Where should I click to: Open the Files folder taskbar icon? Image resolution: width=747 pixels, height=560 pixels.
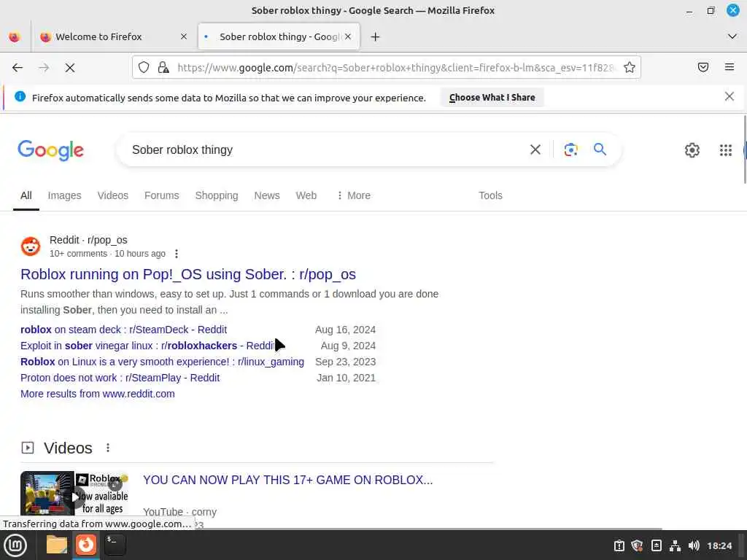[x=56, y=545]
